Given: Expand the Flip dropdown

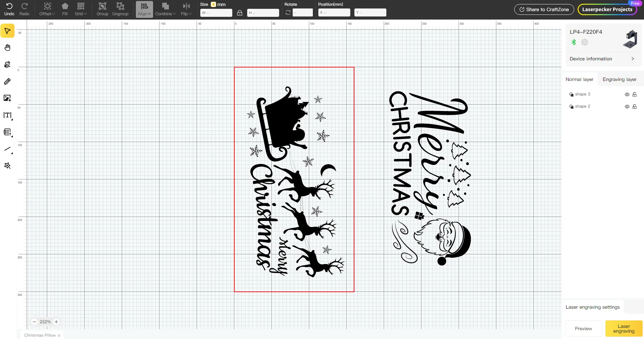Looking at the screenshot, I should click(x=186, y=9).
